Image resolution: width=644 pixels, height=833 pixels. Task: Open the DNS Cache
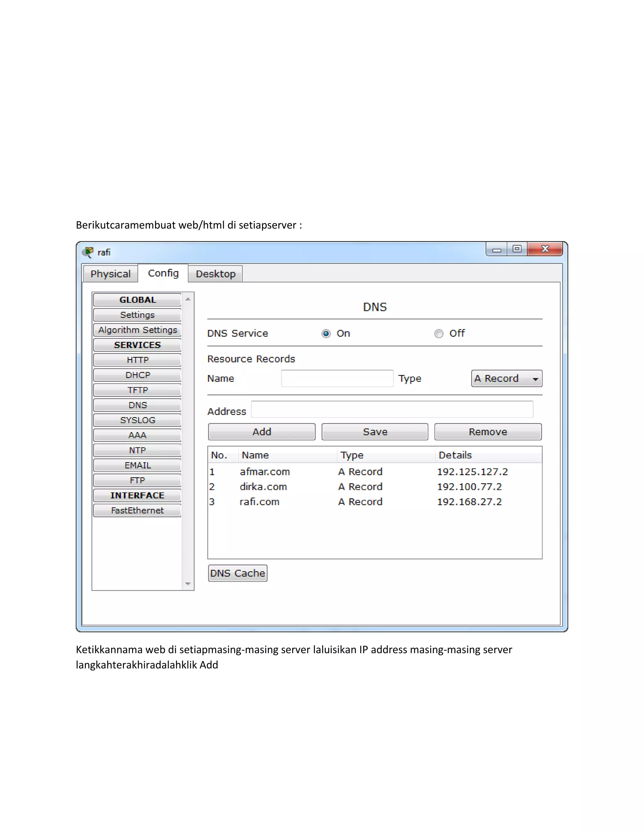click(237, 573)
